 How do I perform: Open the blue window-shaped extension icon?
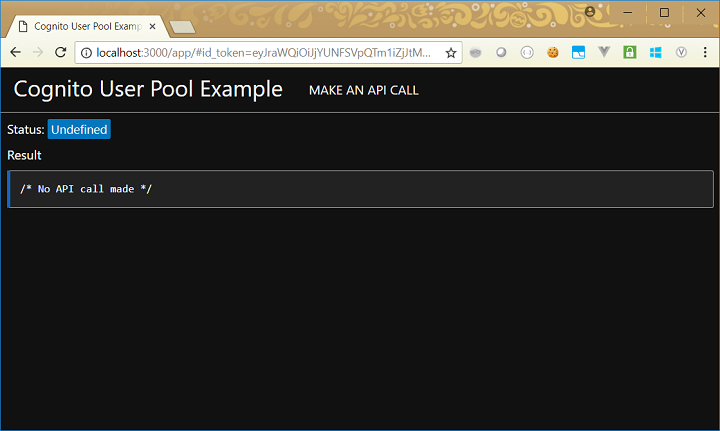tap(578, 52)
